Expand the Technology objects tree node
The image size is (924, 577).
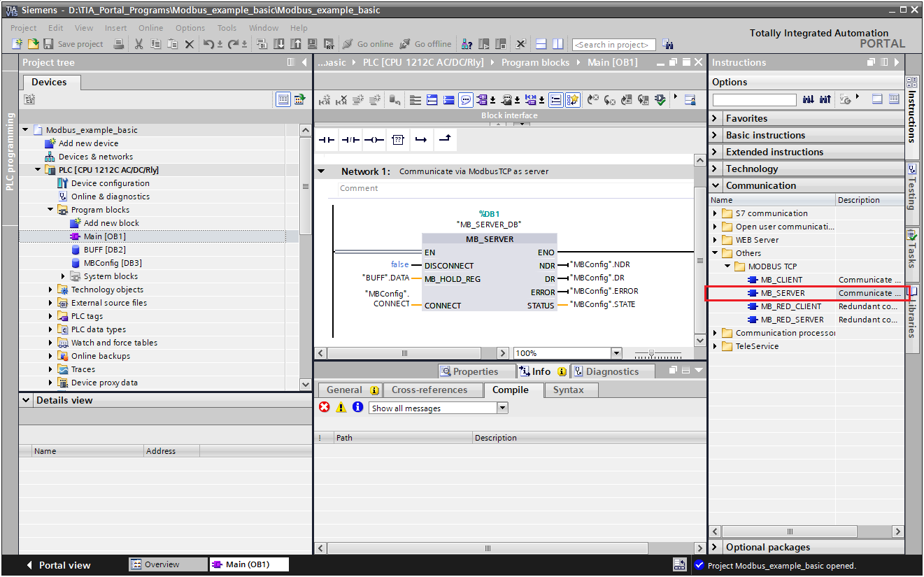point(51,290)
